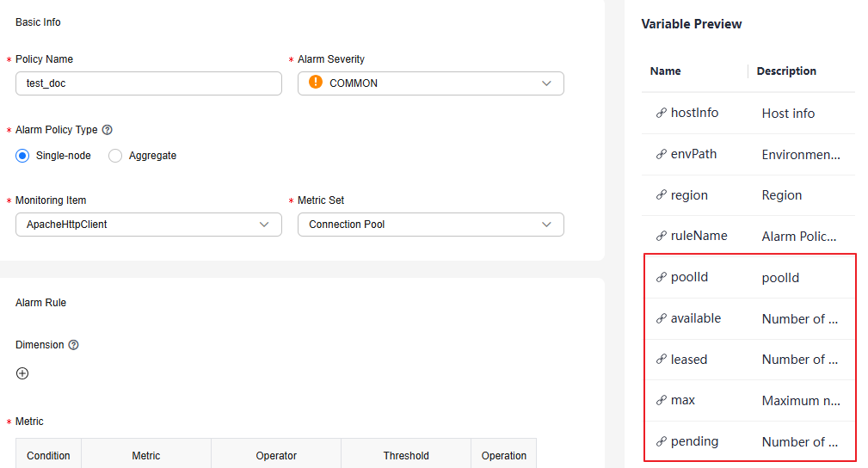The width and height of the screenshot is (868, 468).
Task: Open the Alarm Policy Type help icon
Action: coord(108,130)
